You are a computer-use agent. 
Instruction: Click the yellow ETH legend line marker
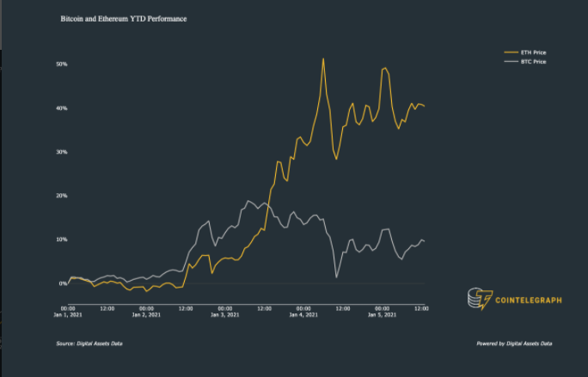511,52
